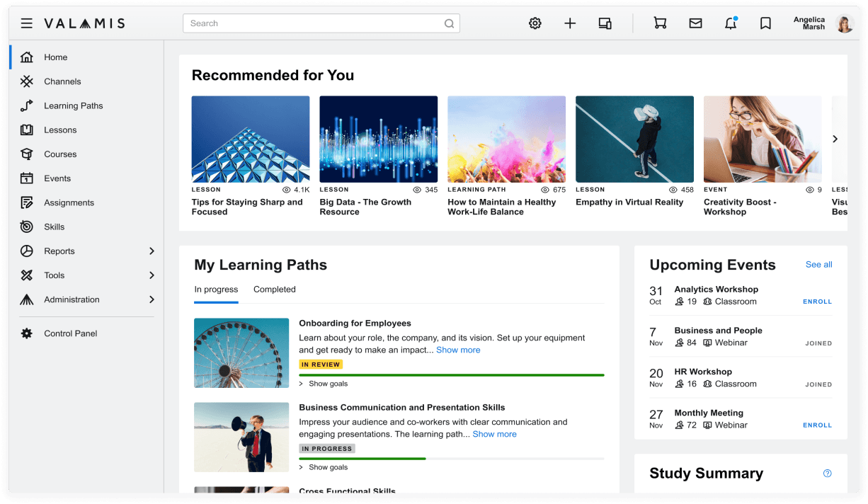Expand the Reports submenu chevron
The image size is (868, 504).
(x=152, y=251)
